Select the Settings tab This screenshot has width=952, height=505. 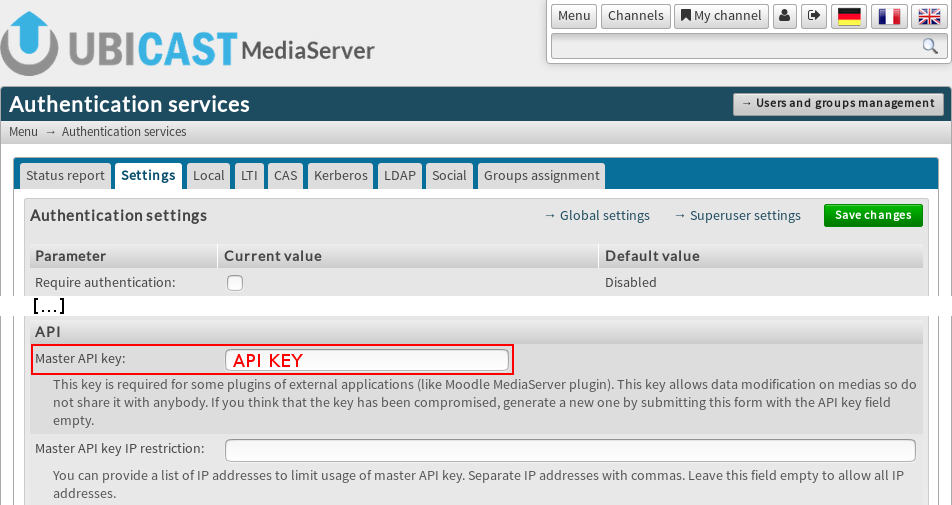click(x=148, y=175)
